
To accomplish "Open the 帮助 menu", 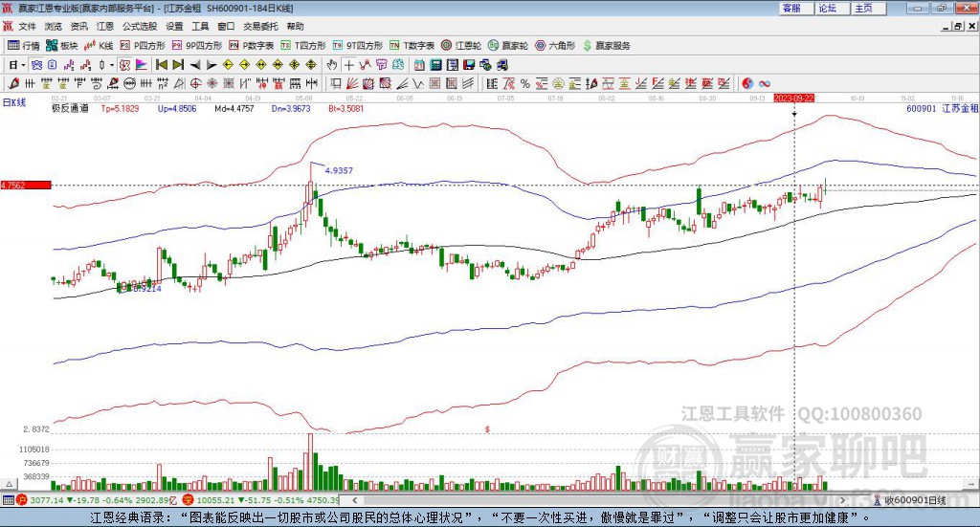I will pyautogui.click(x=295, y=26).
